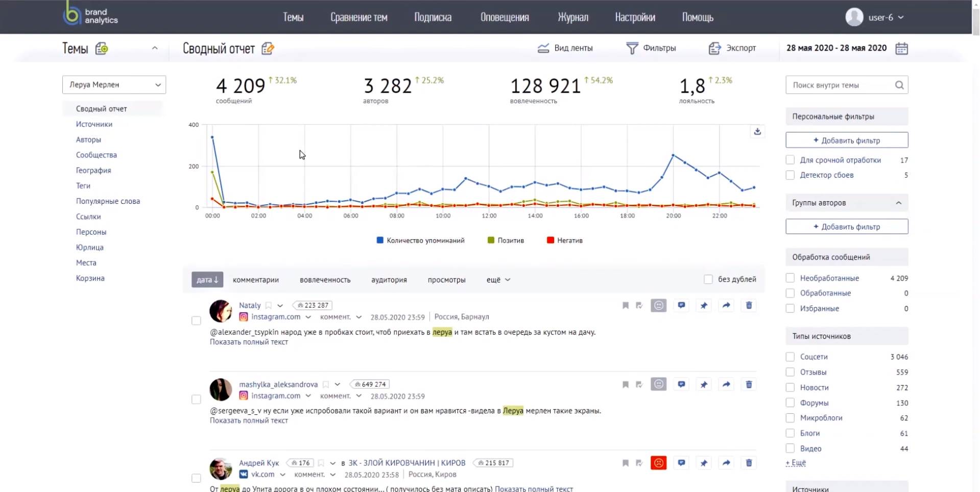Collapse the Темы sidebar chevron
Image resolution: width=980 pixels, height=492 pixels.
coord(155,48)
